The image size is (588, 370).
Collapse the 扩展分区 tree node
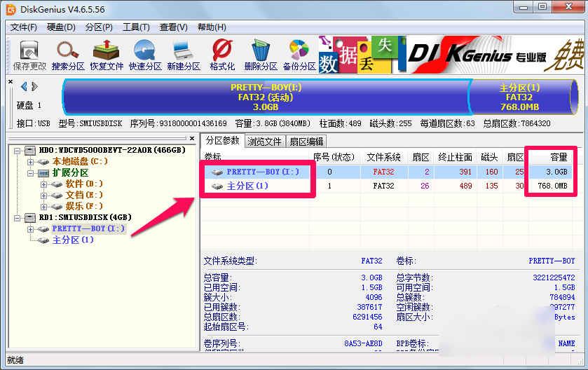[31, 172]
